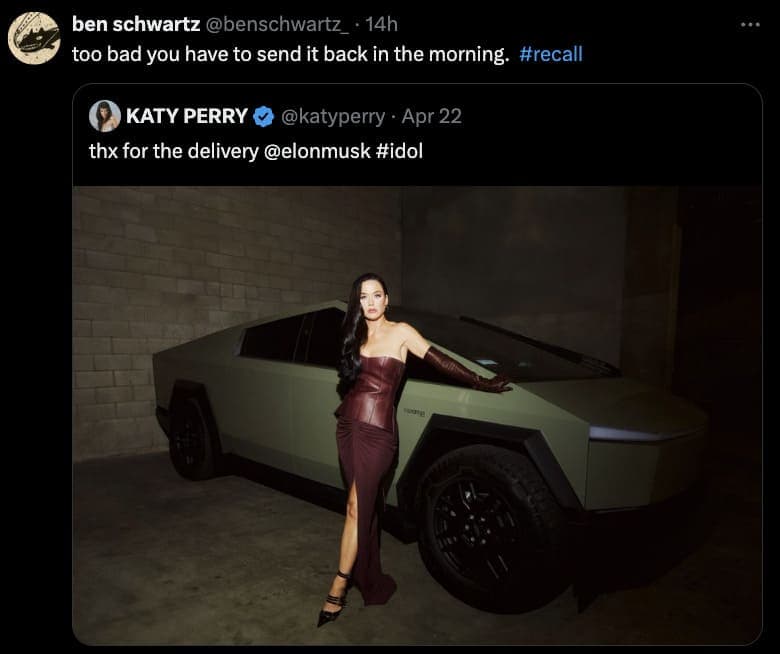Click the blue verified badge
The height and width of the screenshot is (654, 780).
click(263, 116)
